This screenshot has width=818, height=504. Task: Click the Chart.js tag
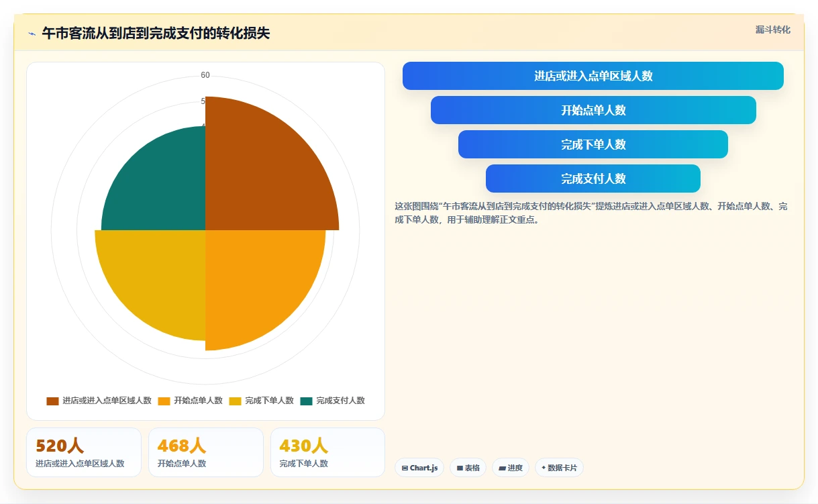click(x=419, y=468)
